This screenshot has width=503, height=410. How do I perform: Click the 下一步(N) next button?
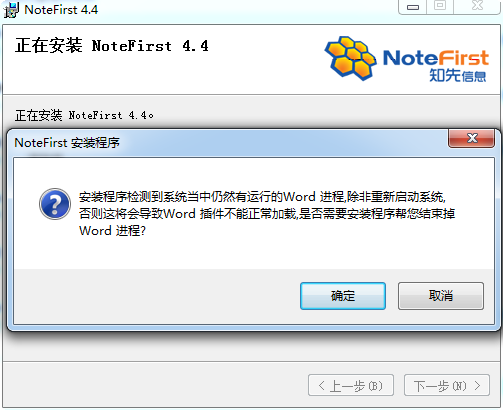447,385
